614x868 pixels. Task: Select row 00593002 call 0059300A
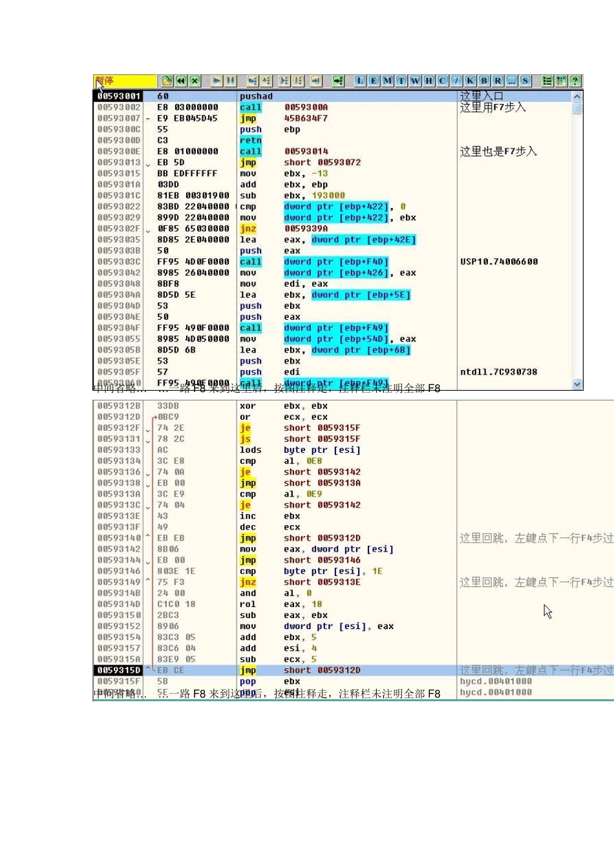[x=332, y=107]
